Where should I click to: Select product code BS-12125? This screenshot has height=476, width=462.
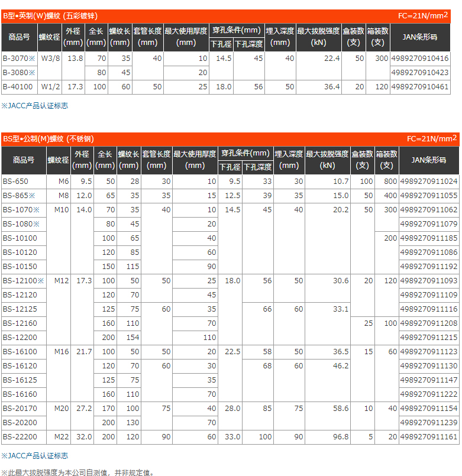pyautogui.click(x=20, y=309)
